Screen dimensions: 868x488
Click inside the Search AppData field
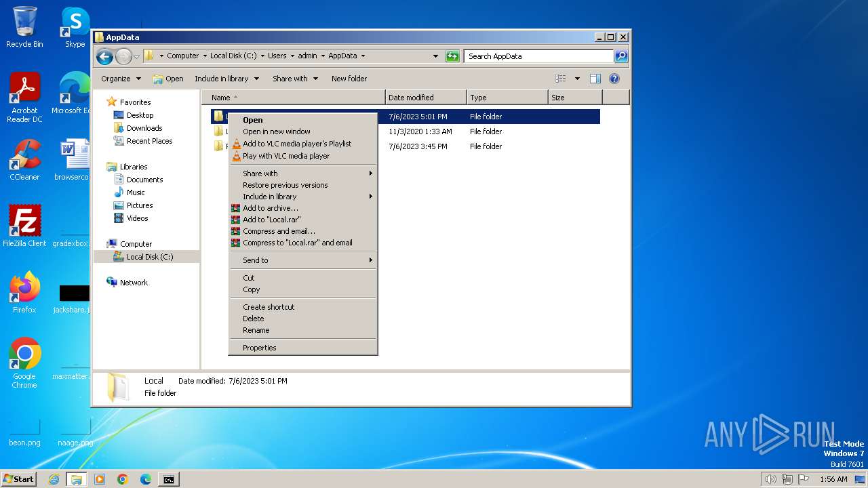539,56
